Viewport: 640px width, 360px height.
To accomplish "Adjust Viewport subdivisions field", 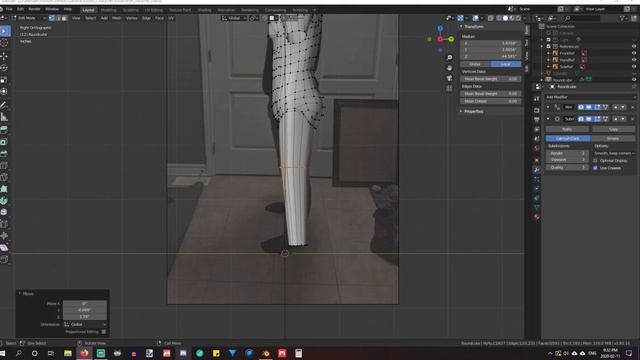I will [x=567, y=160].
